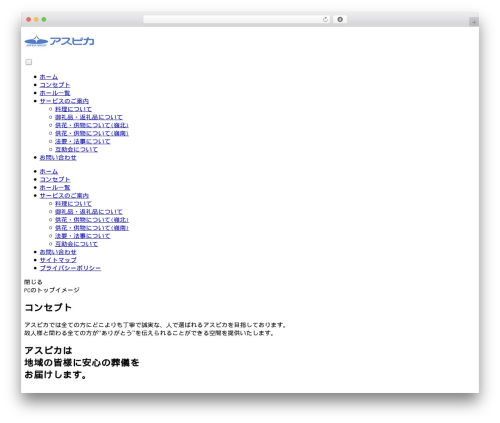The width and height of the screenshot is (500, 423).
Task: Open ホーム in the menu beneath the checkbox
Action: (x=49, y=77)
